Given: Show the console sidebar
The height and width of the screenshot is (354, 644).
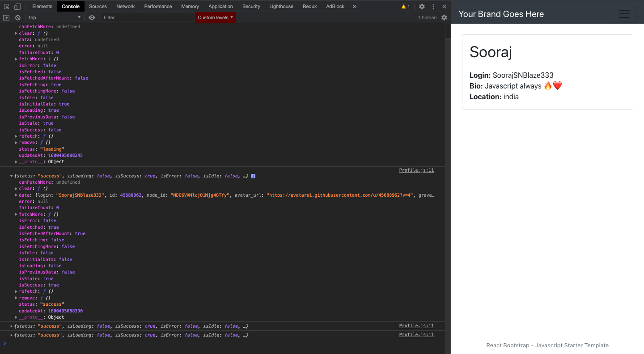Looking at the screenshot, I should pos(6,17).
